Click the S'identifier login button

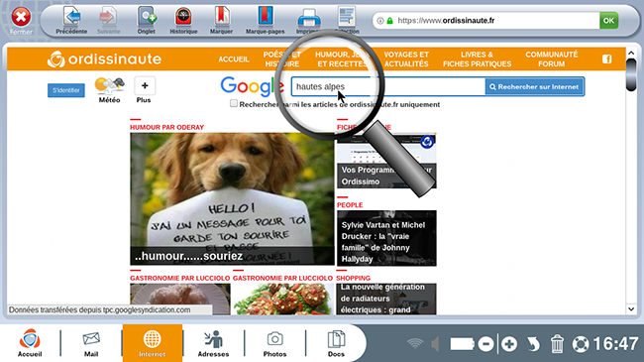66,90
